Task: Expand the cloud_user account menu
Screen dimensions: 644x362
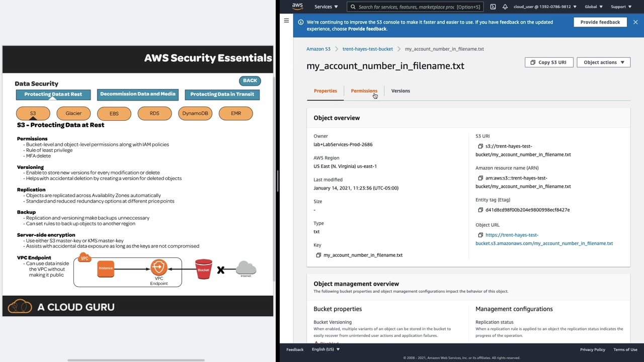Action: (545, 7)
